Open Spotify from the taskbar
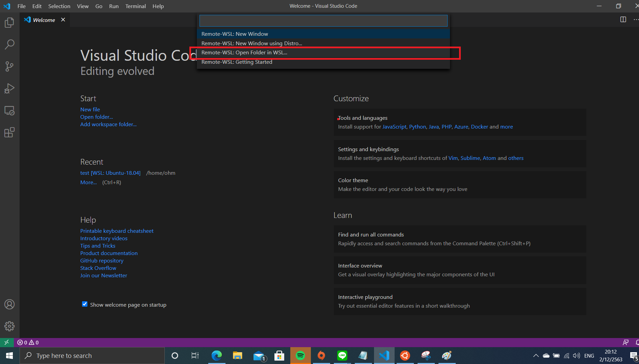The image size is (639, 364). pos(300,356)
